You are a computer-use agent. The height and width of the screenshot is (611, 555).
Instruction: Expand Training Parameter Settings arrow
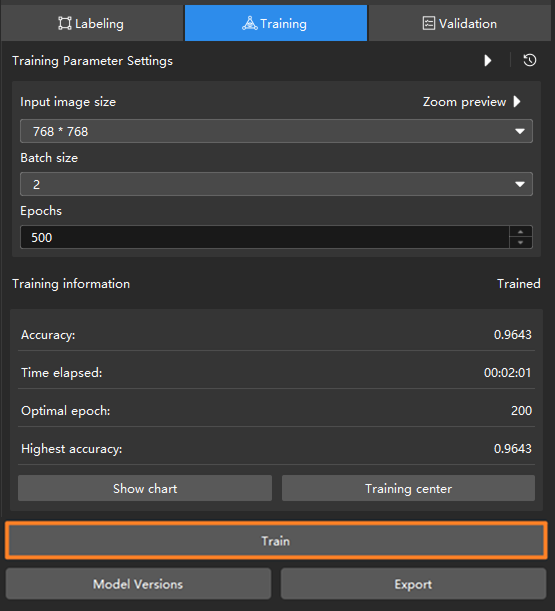488,60
